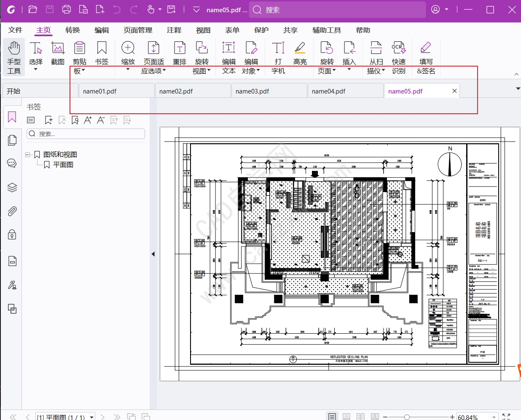Image resolution: width=521 pixels, height=420 pixels.
Task: Click the Zoom (缩放) magnifier icon
Action: [128, 48]
